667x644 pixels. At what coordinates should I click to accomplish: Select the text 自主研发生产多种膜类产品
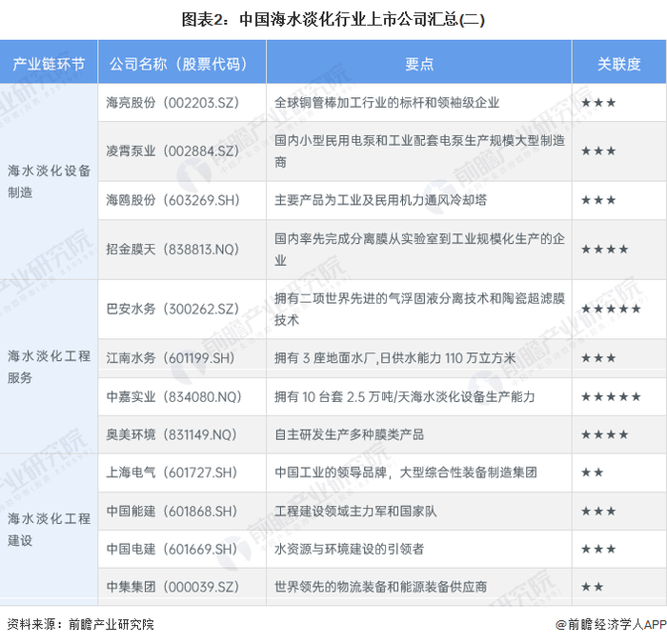[x=349, y=434]
